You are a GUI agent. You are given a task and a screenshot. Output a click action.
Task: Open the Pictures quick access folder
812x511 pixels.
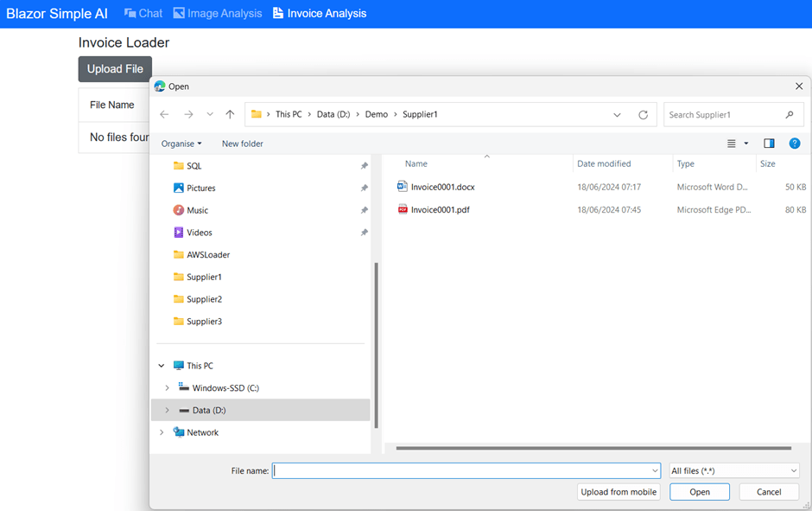[x=200, y=188]
